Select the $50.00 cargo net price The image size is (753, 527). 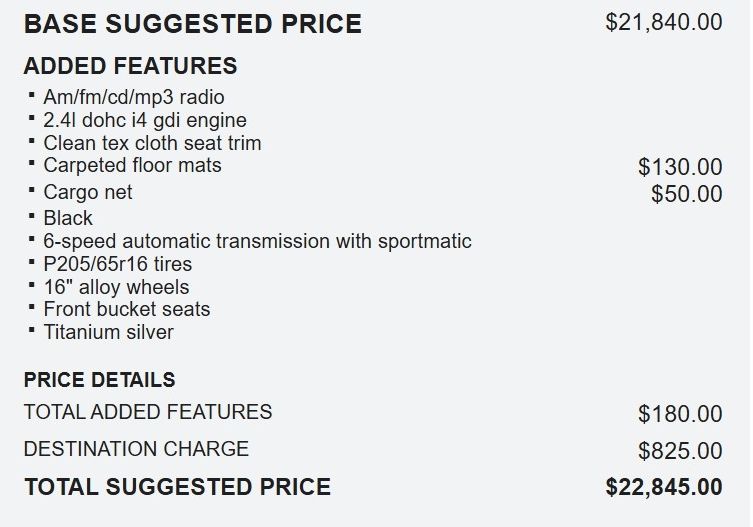click(686, 194)
